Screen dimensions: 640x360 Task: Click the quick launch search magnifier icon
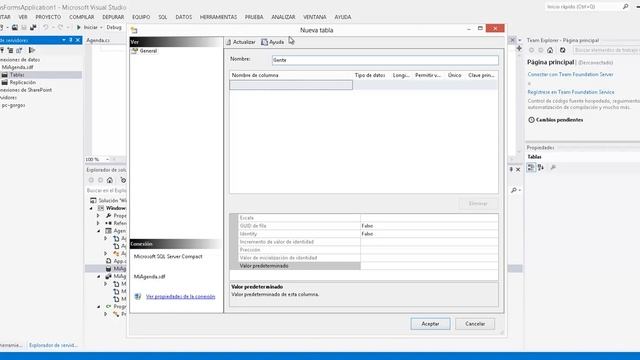pyautogui.click(x=625, y=7)
